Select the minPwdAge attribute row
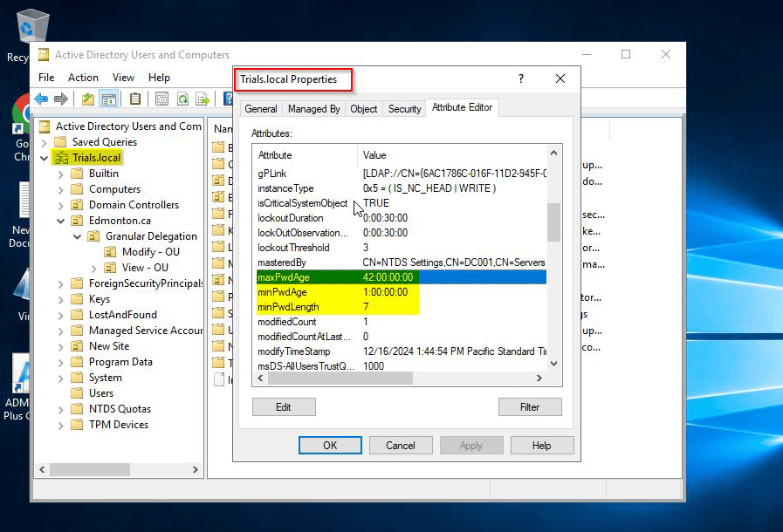The height and width of the screenshot is (532, 783). click(401, 292)
